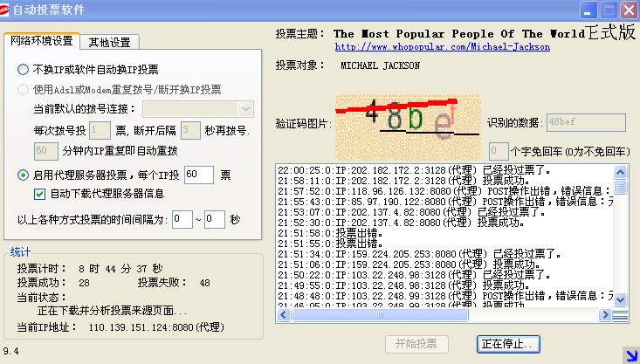Click the log line at 21:48:48
The image size is (640, 364).
pyautogui.click(x=445, y=295)
